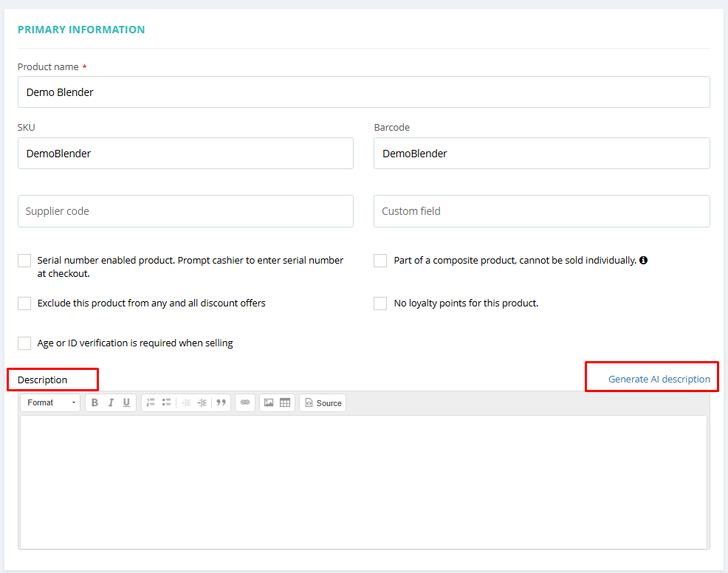Insert a bulleted list
This screenshot has width=728, height=573.
click(166, 402)
